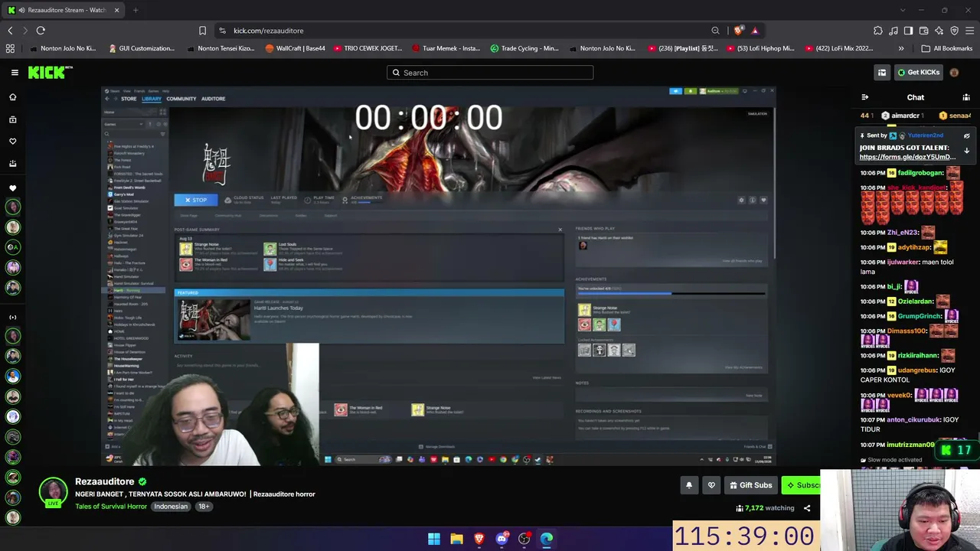The image size is (980, 551).
Task: Toggle stream notifications bell
Action: point(689,485)
